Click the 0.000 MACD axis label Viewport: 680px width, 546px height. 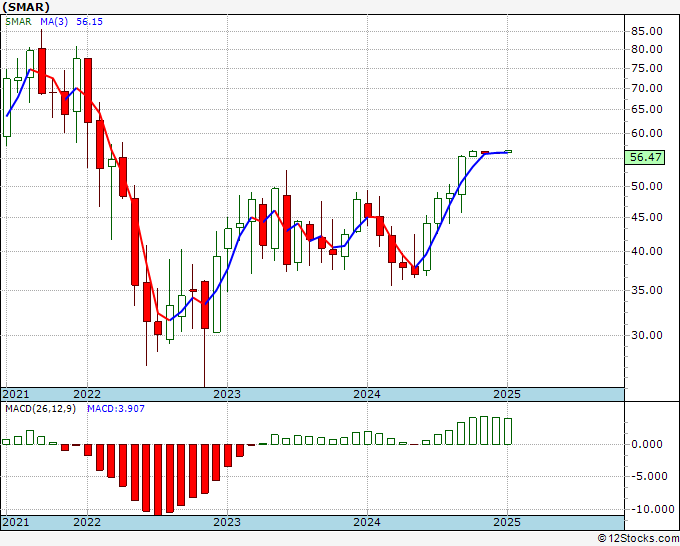point(647,445)
